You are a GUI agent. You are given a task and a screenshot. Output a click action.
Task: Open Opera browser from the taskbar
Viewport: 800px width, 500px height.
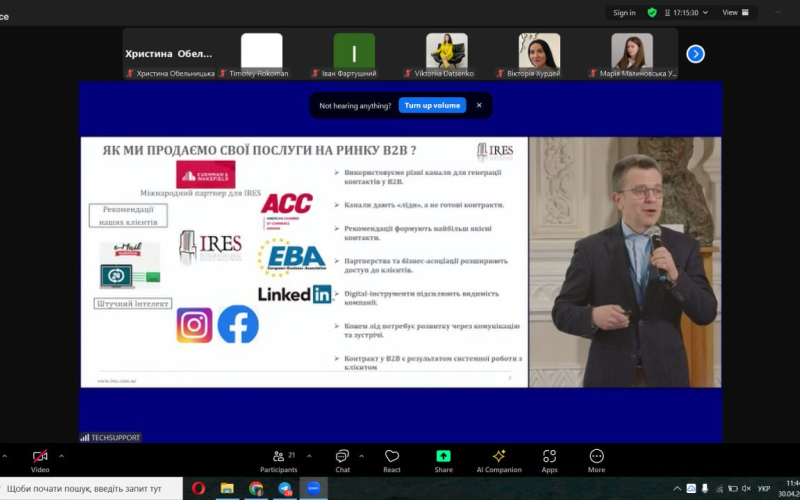tap(198, 488)
